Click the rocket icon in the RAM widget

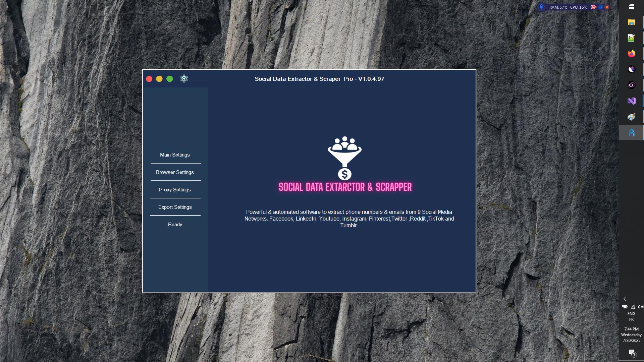[x=541, y=7]
